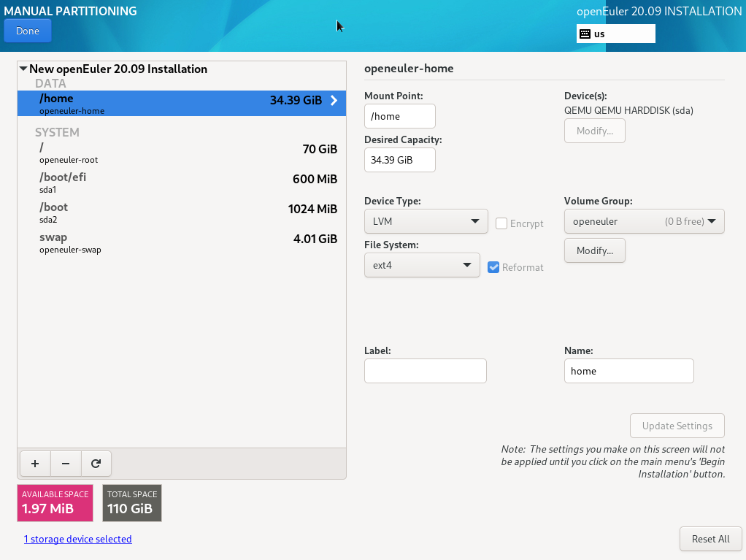Open the 1 storage device selected link

[x=77, y=539]
